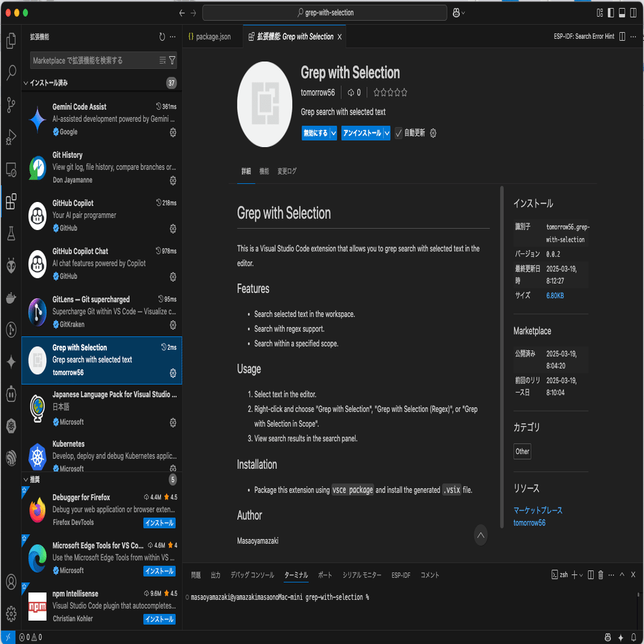Open Grep with Selection manage gear in list

point(173,373)
